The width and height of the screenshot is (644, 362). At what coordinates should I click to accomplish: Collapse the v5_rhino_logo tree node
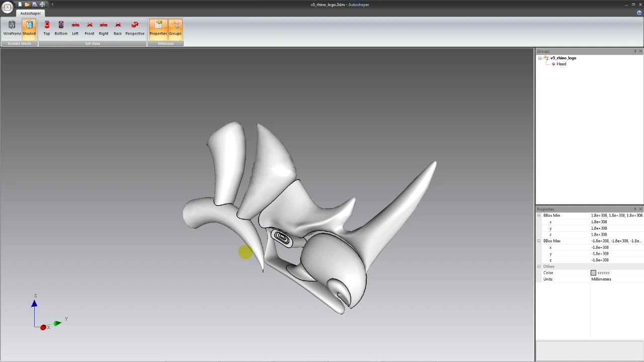pyautogui.click(x=540, y=58)
